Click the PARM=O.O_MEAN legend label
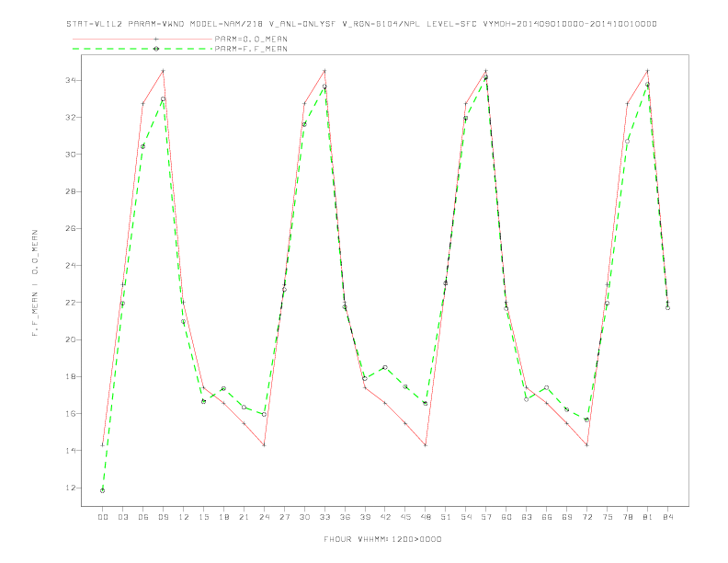The height and width of the screenshot is (563, 728). click(251, 39)
